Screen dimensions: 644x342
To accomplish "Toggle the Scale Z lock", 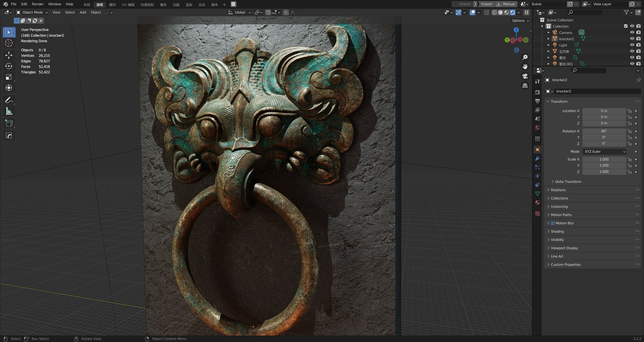I will (x=629, y=172).
